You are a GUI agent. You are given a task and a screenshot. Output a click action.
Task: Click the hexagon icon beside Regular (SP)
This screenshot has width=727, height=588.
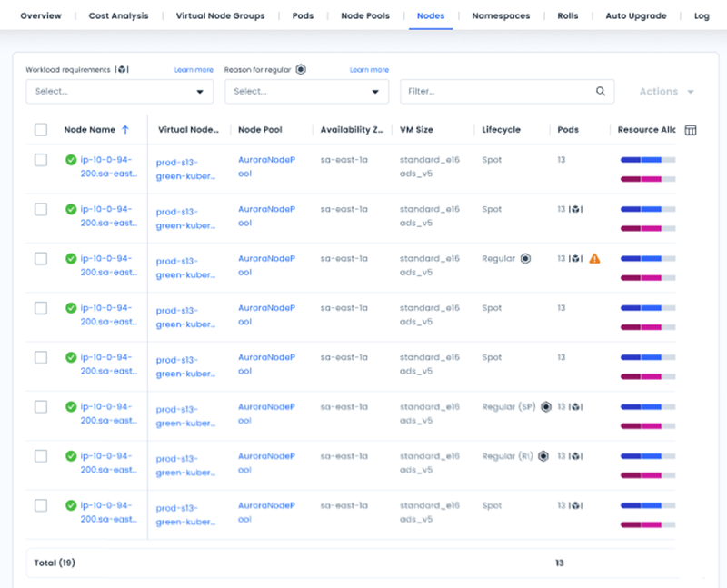[546, 407]
